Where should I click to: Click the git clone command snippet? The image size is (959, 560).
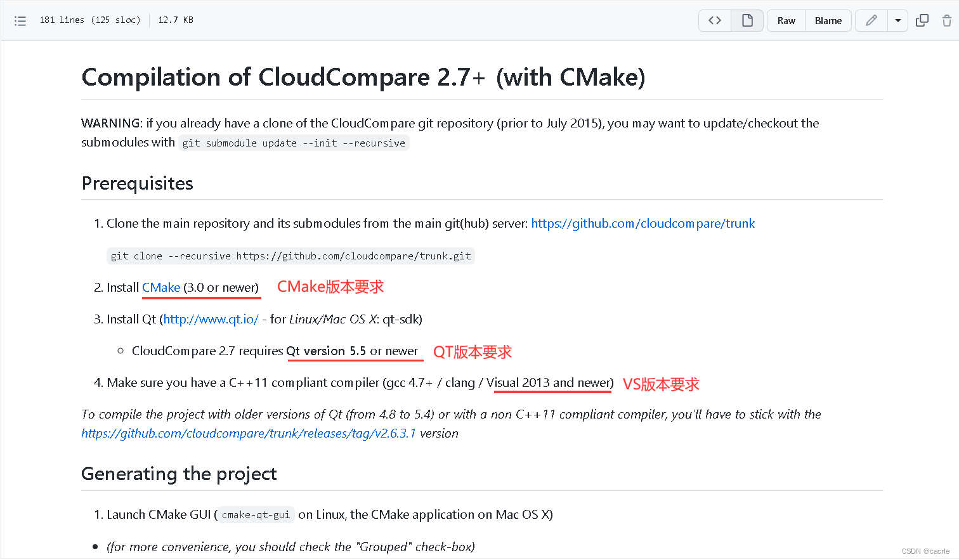coord(290,256)
